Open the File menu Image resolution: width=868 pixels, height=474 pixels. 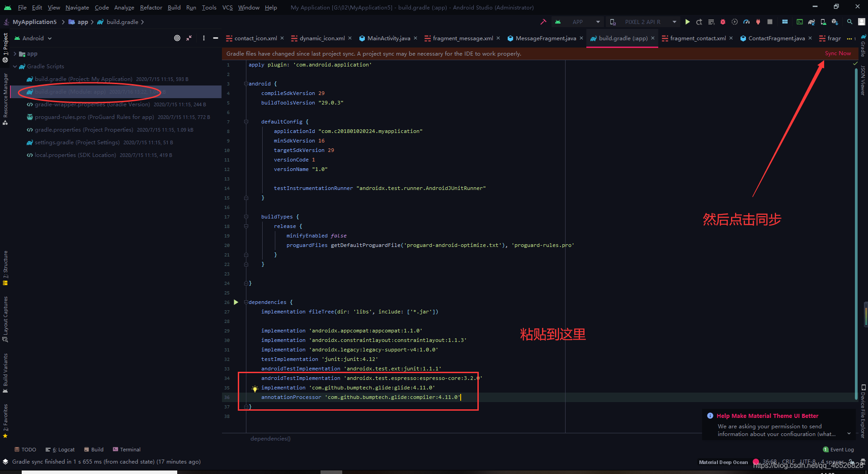coord(22,7)
